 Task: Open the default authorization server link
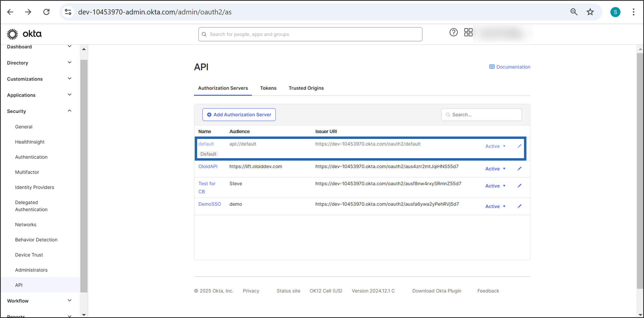click(206, 144)
